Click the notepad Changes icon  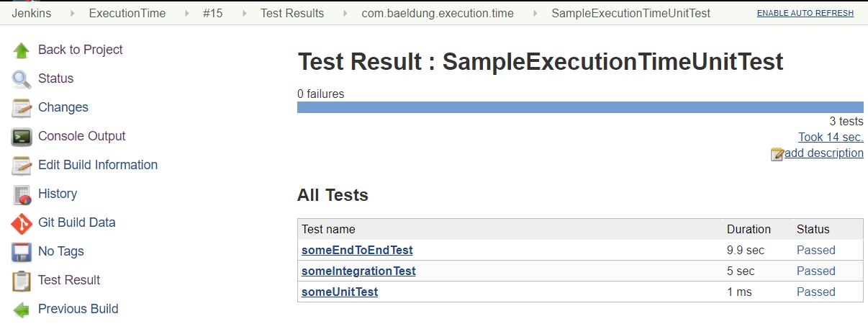point(22,108)
